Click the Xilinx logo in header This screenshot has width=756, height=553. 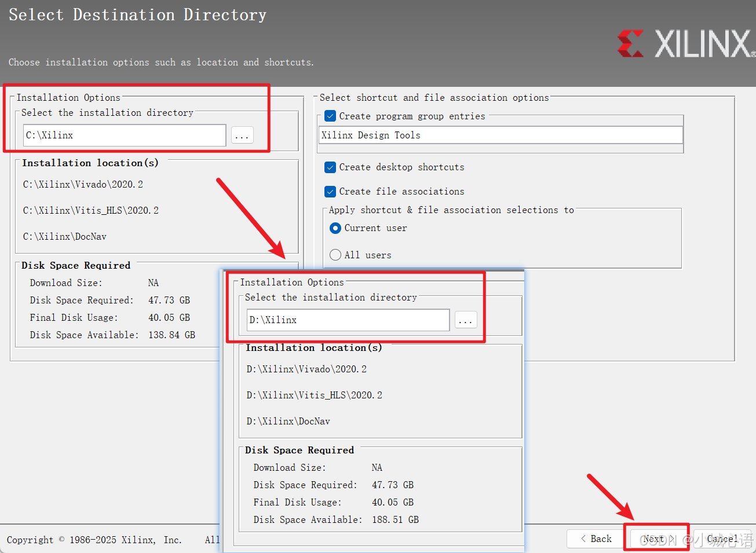pyautogui.click(x=686, y=43)
